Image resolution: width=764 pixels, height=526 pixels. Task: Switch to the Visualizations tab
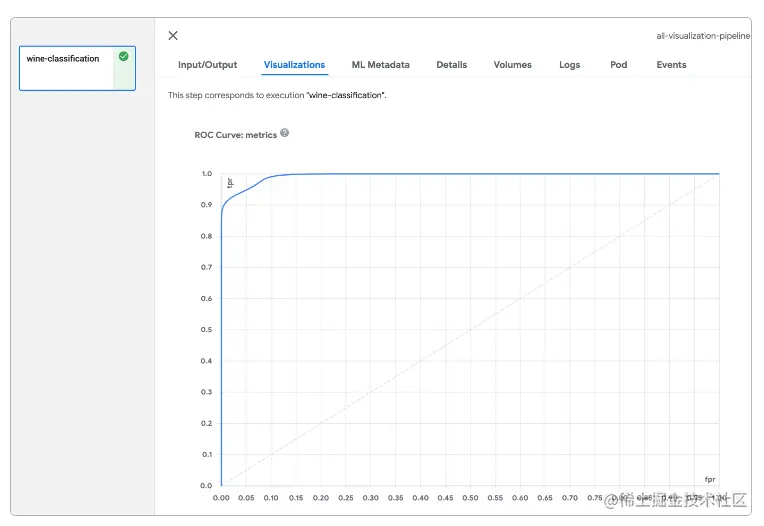point(294,65)
